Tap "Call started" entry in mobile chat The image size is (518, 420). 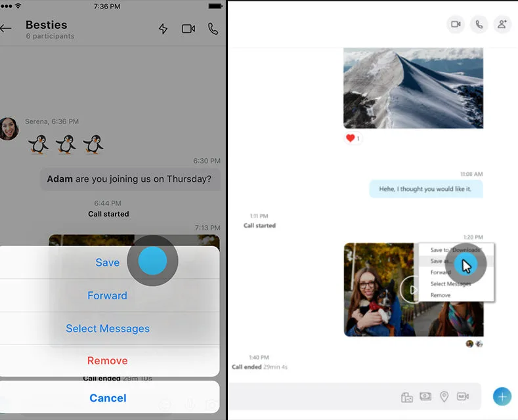[108, 214]
